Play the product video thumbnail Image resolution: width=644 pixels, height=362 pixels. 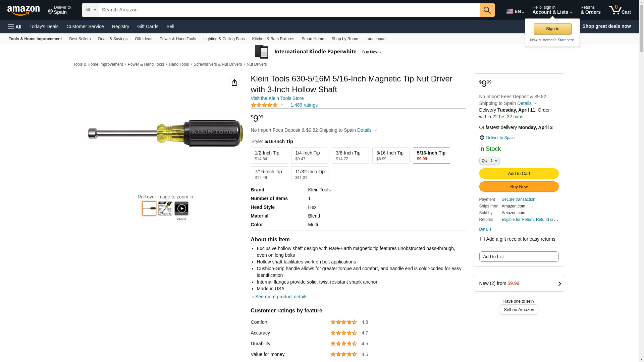click(x=181, y=208)
